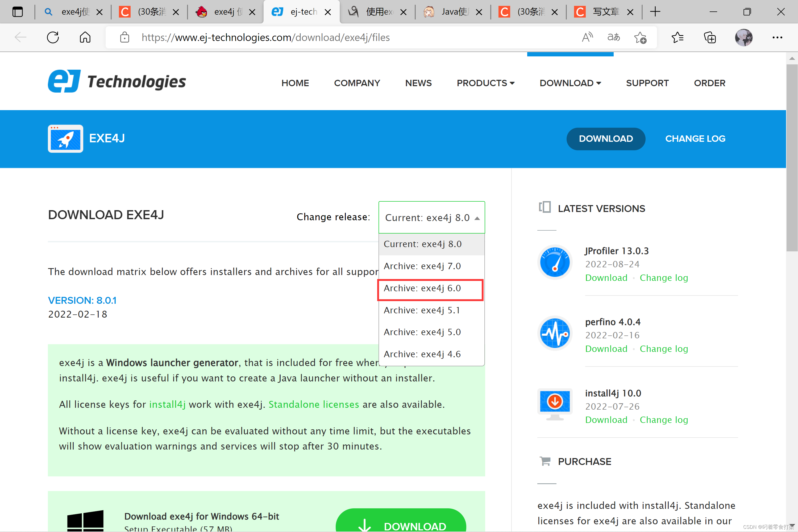Viewport: 798px width, 532px height.
Task: Collapse the Change release dropdown
Action: point(431,218)
